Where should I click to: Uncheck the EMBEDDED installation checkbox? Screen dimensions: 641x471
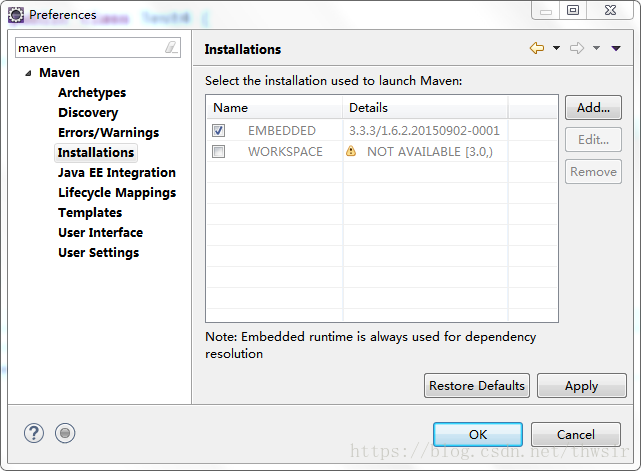tap(218, 130)
